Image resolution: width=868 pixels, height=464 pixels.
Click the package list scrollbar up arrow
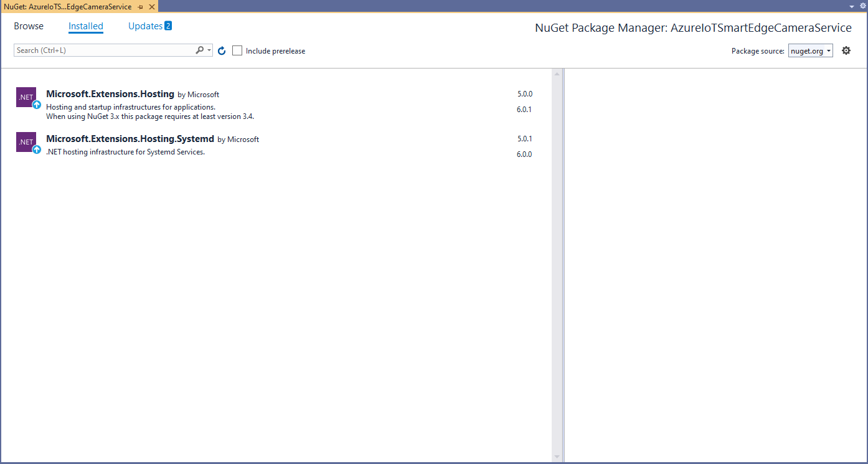(x=557, y=74)
